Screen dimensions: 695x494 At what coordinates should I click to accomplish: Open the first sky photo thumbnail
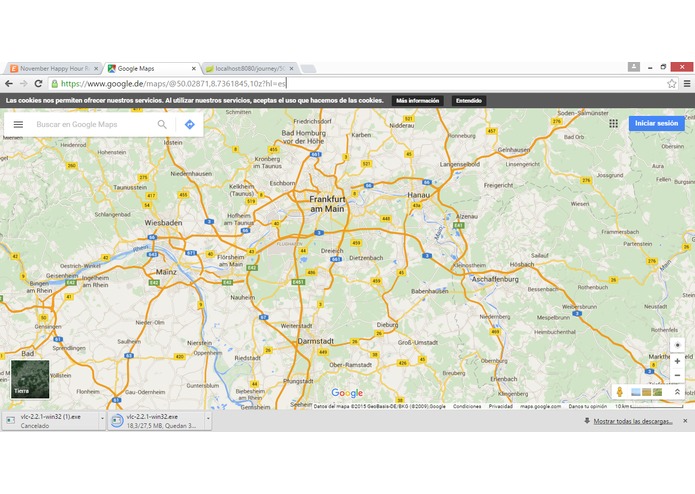click(x=636, y=392)
